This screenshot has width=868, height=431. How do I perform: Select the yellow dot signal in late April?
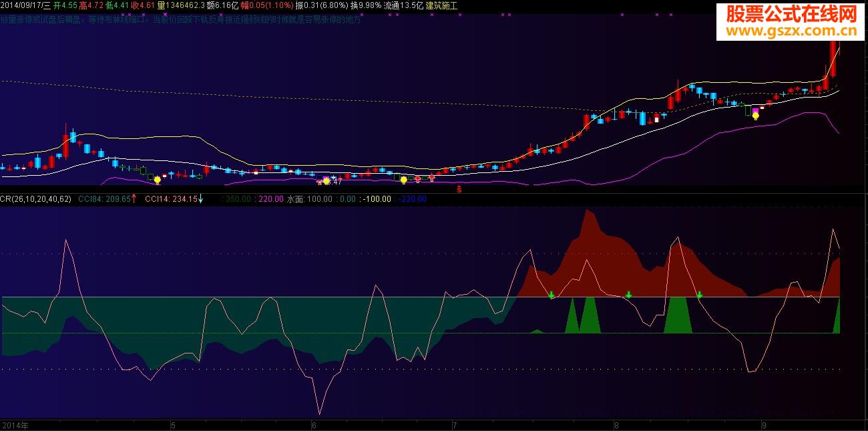[157, 180]
